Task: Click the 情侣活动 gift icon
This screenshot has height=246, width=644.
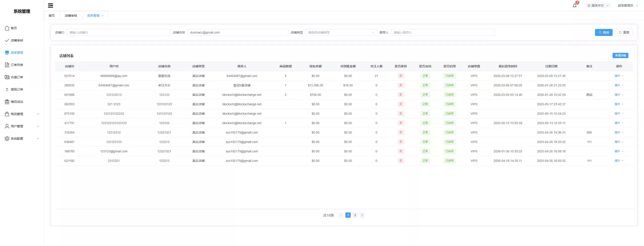Action: [x=7, y=102]
